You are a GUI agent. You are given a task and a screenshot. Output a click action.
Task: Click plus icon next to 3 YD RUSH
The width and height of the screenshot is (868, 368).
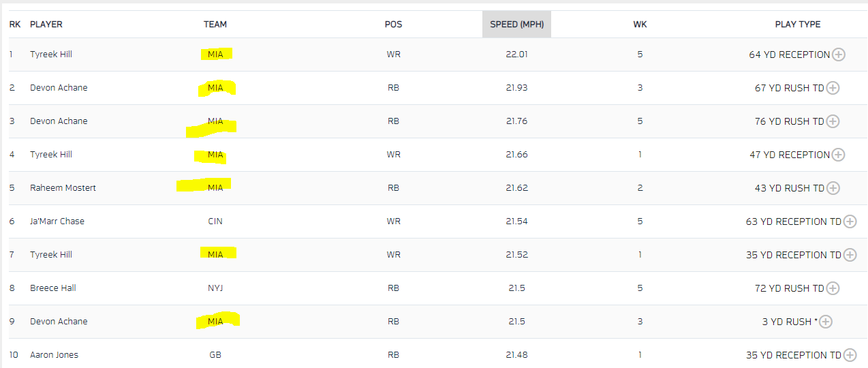click(826, 322)
